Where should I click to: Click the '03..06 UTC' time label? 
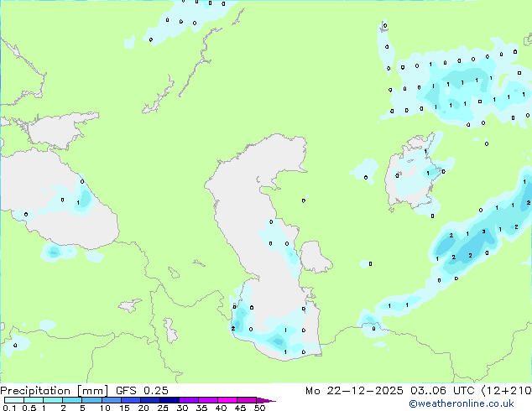tap(442, 391)
